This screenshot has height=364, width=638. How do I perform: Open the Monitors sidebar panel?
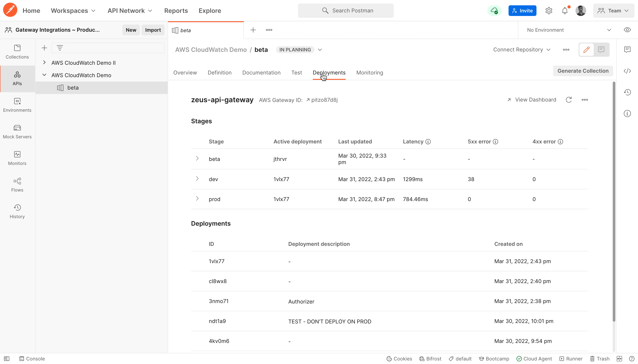(x=17, y=158)
